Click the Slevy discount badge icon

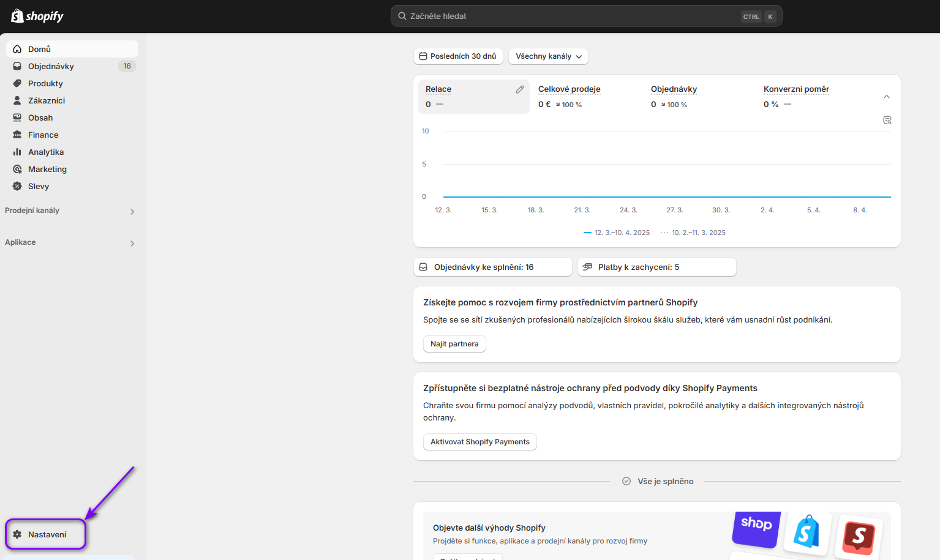tap(17, 186)
